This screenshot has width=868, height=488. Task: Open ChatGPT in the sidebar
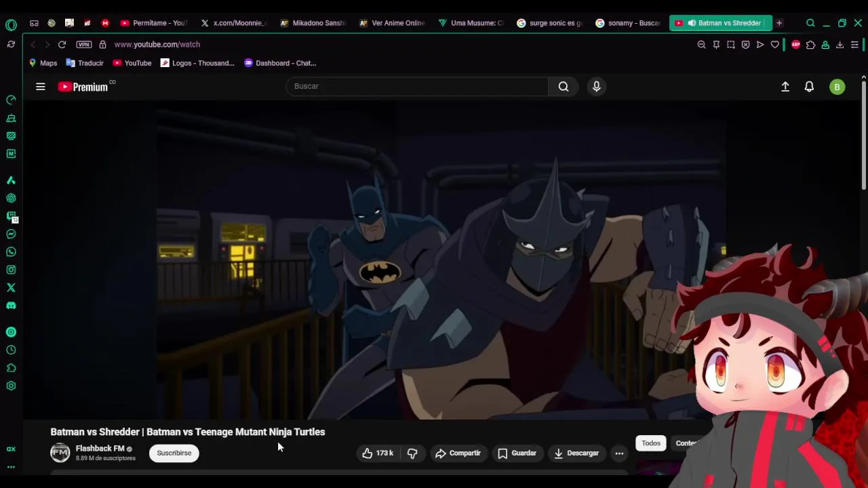11,199
